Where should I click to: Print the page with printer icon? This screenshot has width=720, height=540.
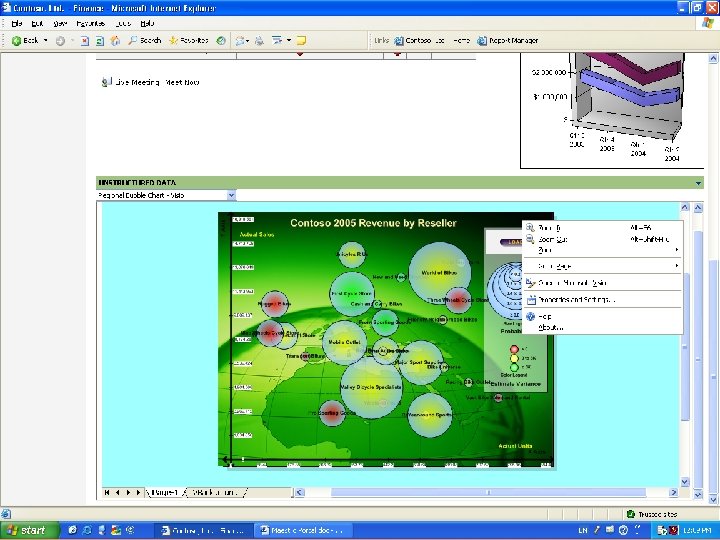[259, 41]
